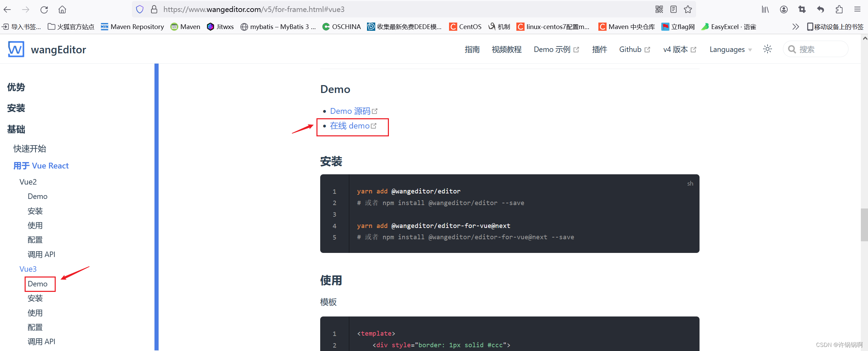Open the Maven 中央仓库 bookmark
This screenshot has height=351, width=868.
(x=627, y=27)
